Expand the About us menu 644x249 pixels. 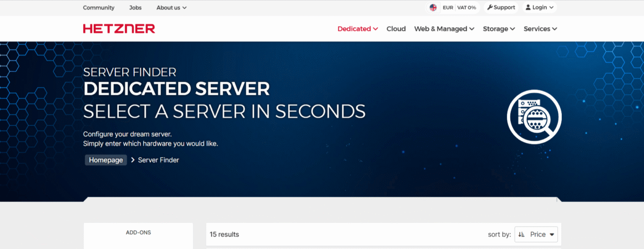point(172,7)
